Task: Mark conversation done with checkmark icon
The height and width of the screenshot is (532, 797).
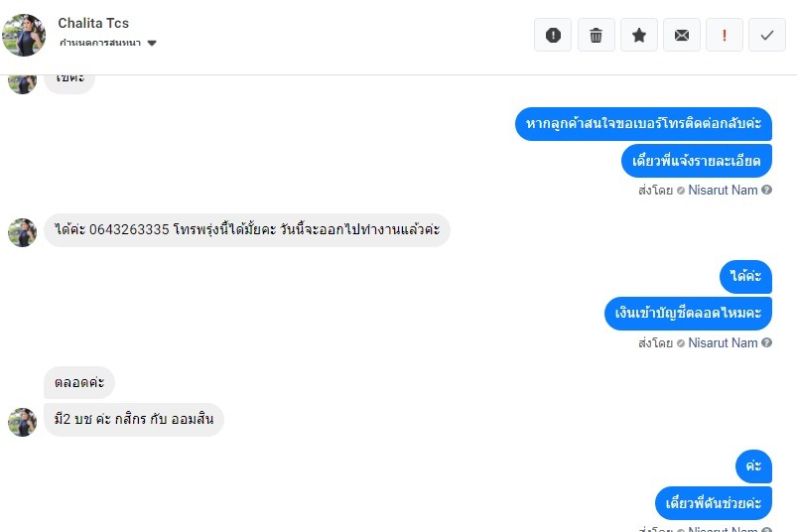Action: tap(767, 35)
